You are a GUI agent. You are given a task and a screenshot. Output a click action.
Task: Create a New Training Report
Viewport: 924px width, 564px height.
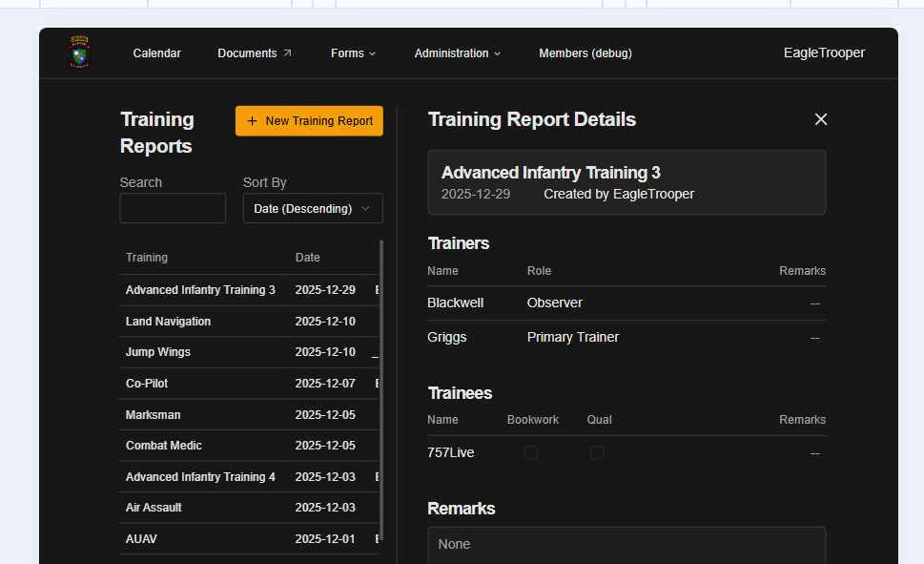tap(309, 121)
